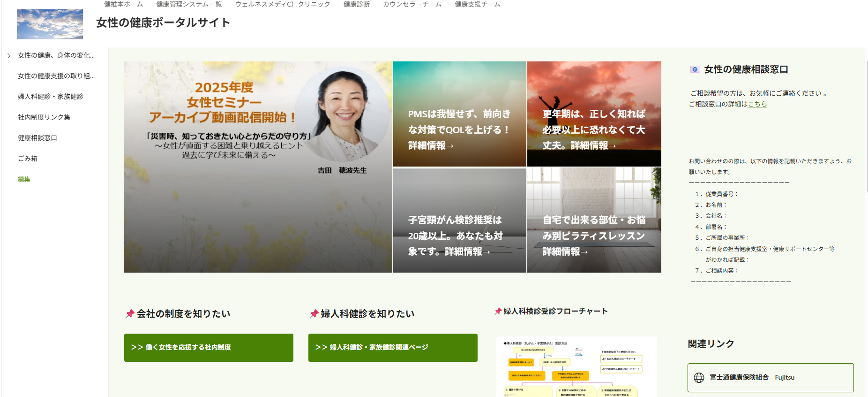Click the 吉田 穂波先生 name caption

342,170
